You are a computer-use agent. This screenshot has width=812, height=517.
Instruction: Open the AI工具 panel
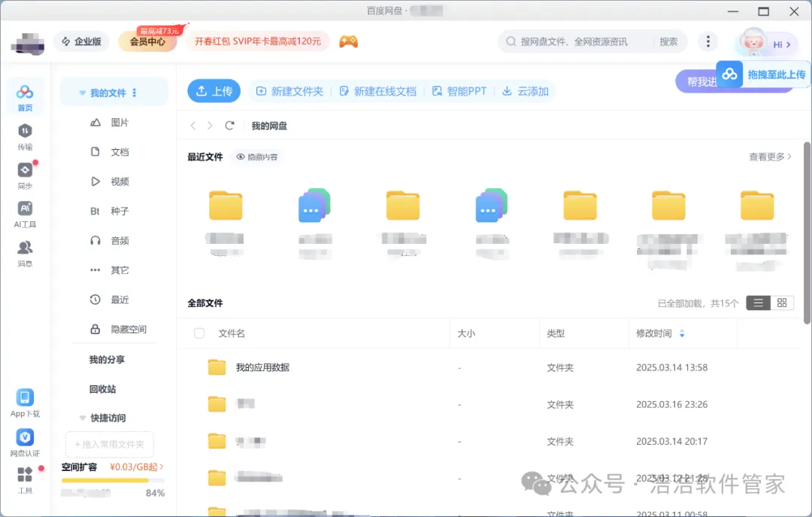pyautogui.click(x=25, y=214)
